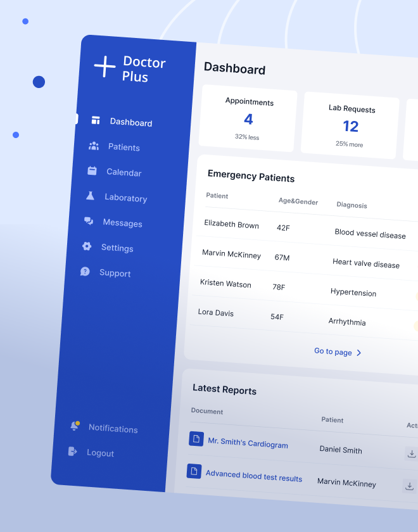Click the 25% more lab requests note
Screen dimensions: 418x532
pyautogui.click(x=350, y=144)
